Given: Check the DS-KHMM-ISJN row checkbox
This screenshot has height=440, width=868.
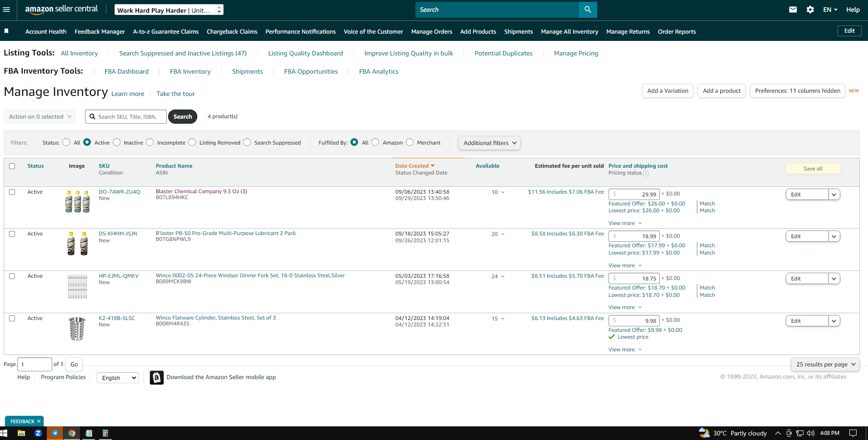Looking at the screenshot, I should [12, 234].
